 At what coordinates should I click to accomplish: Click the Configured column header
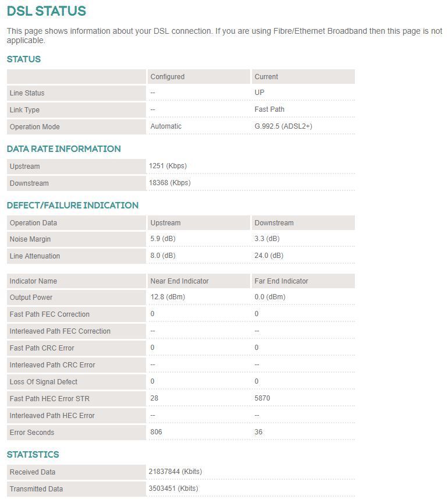168,77
